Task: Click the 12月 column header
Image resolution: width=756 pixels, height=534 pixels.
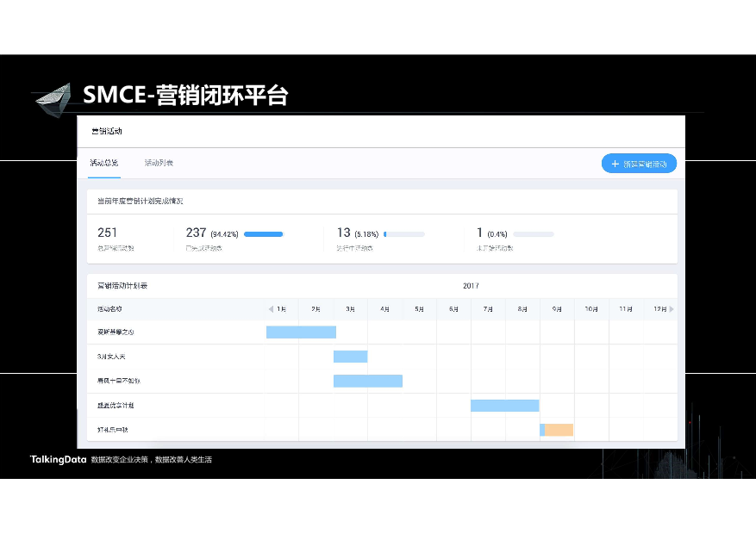Action: (x=660, y=309)
